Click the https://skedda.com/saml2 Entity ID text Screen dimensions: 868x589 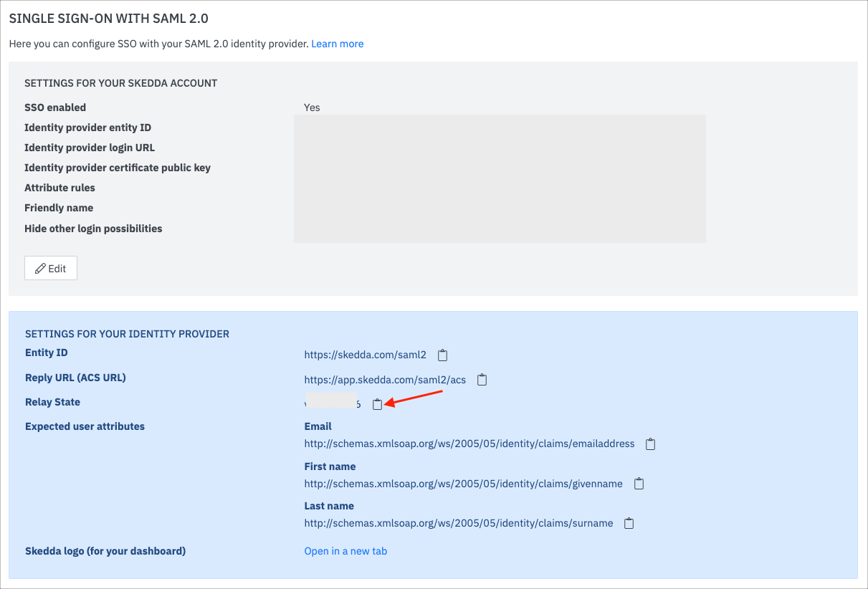click(365, 355)
